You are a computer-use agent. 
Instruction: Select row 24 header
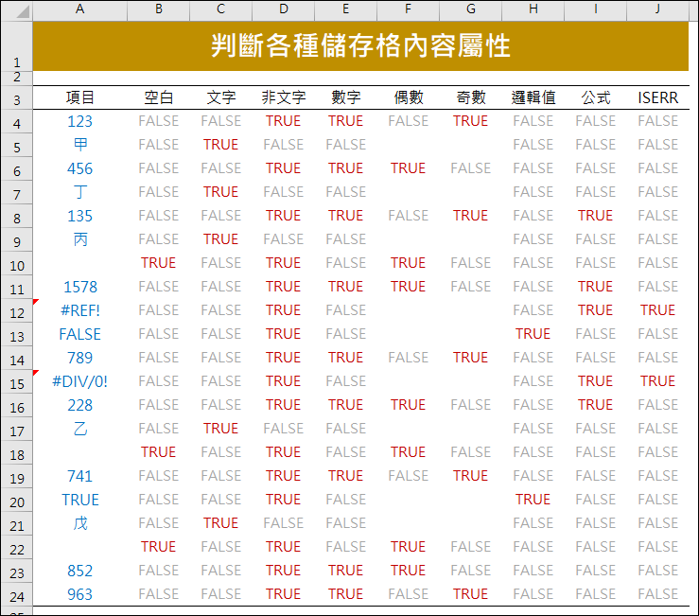tap(17, 595)
